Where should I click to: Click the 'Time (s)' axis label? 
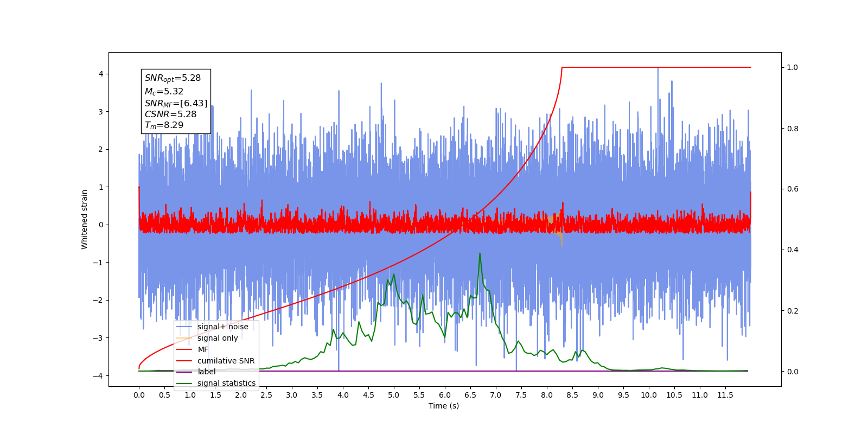(x=444, y=406)
